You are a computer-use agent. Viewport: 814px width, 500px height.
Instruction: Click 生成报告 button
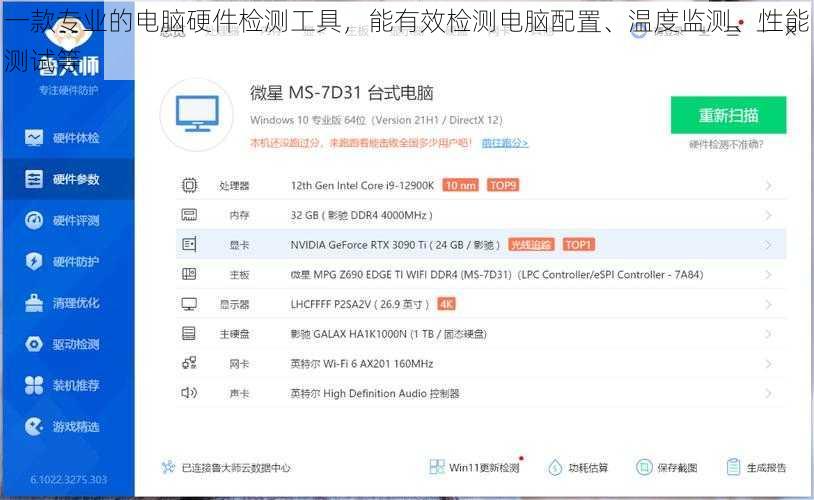[756, 467]
